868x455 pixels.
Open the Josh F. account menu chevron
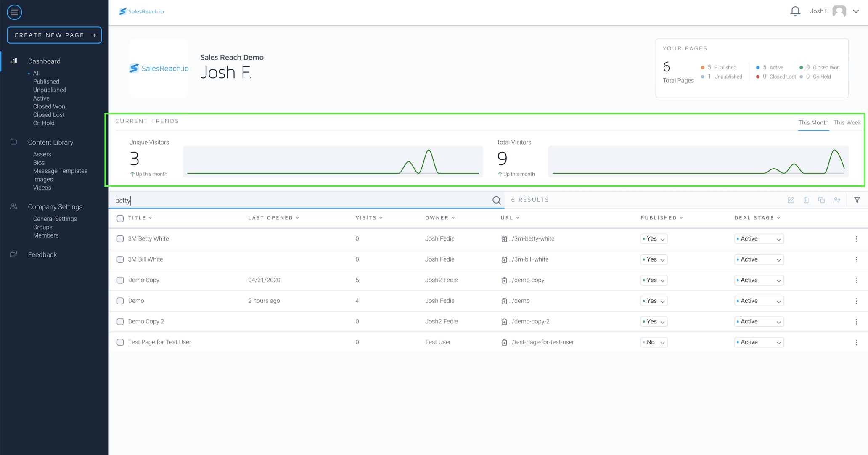(x=856, y=11)
